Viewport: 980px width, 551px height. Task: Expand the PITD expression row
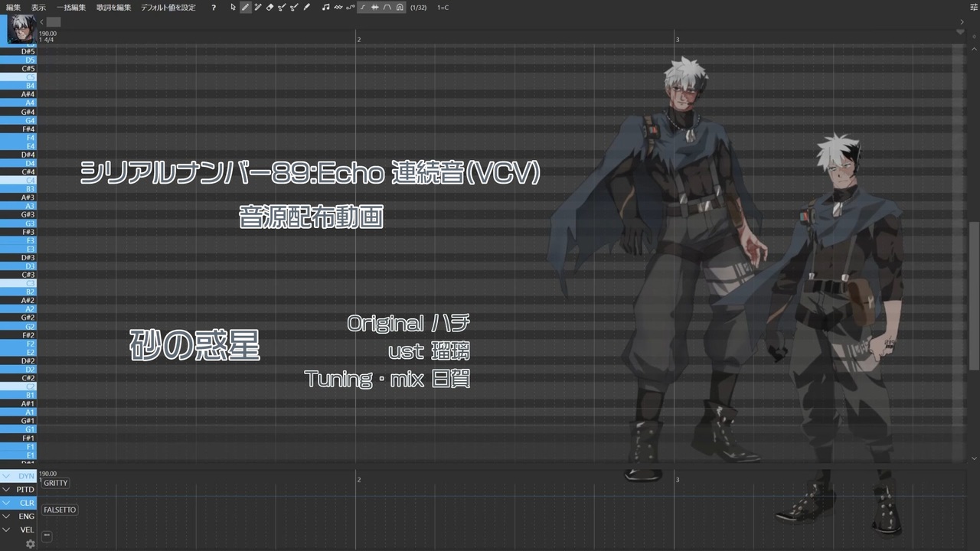pyautogui.click(x=8, y=491)
